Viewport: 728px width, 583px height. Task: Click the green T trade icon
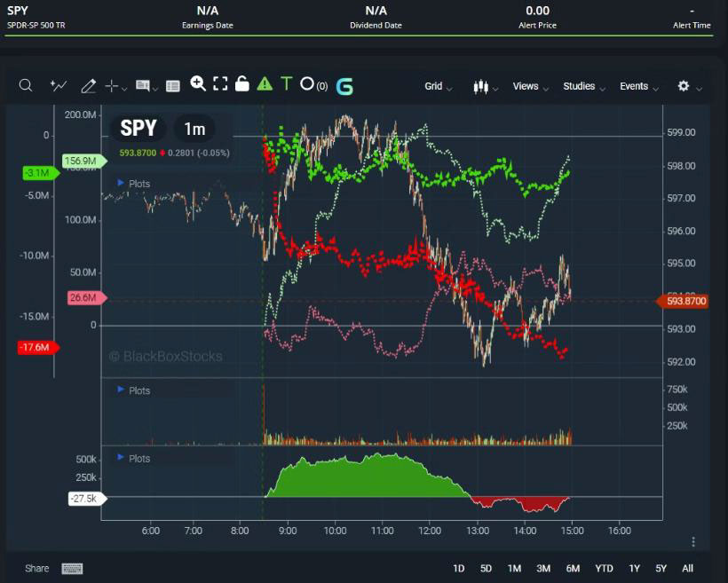point(287,83)
